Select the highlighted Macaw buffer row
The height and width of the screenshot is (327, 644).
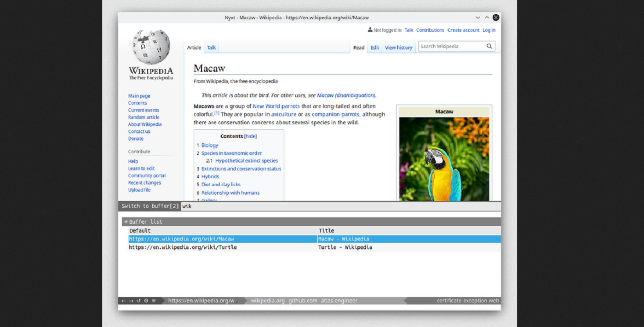tap(314, 239)
